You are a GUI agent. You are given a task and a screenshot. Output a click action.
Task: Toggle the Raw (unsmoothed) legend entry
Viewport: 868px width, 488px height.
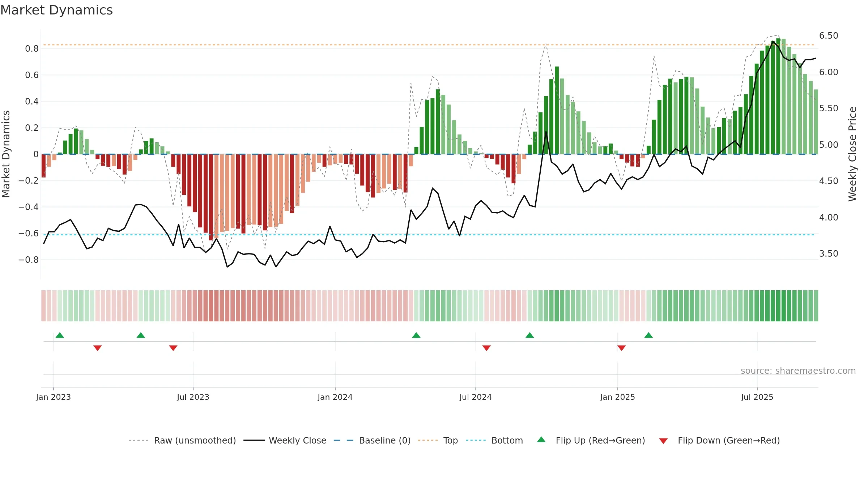182,440
